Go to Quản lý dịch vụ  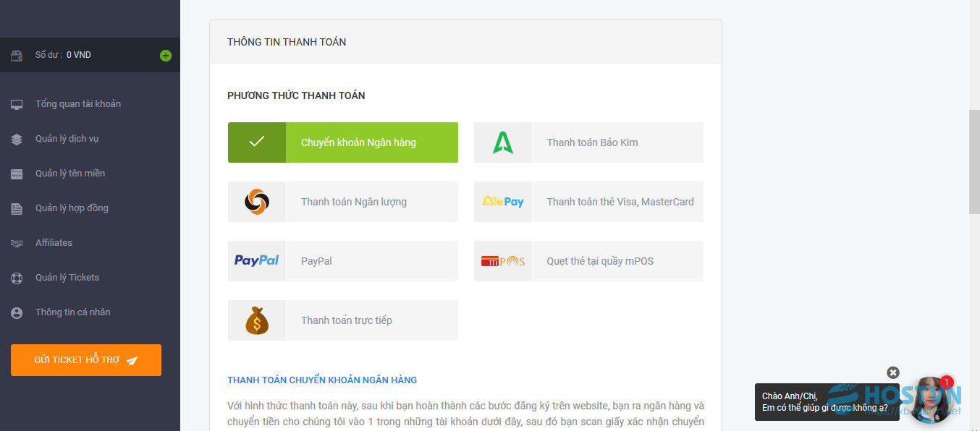coord(67,139)
